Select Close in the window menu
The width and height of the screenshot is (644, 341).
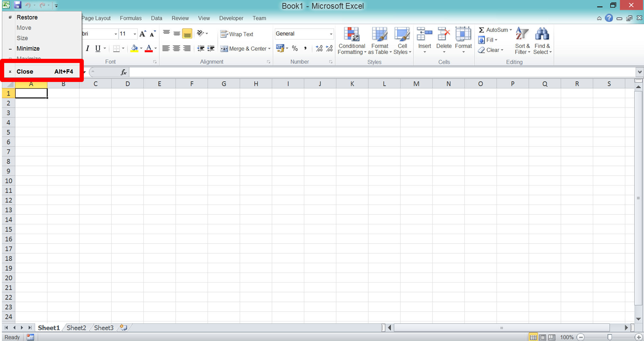click(42, 71)
